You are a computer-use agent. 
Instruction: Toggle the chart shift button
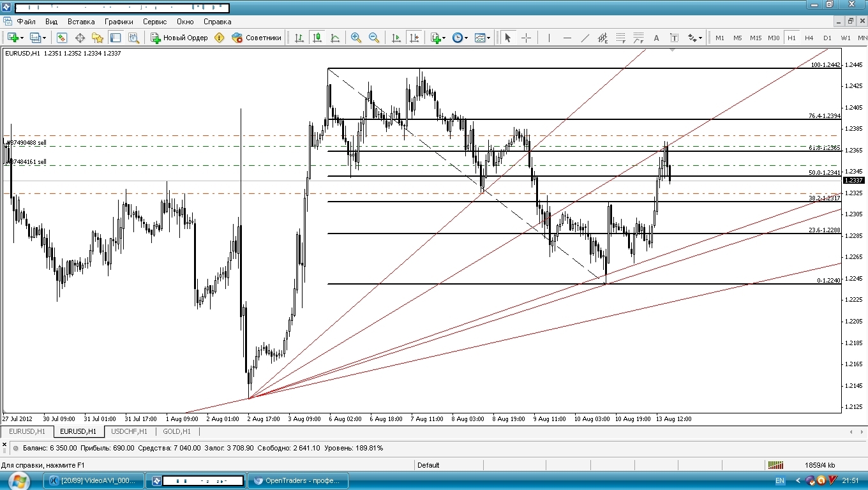(x=414, y=38)
